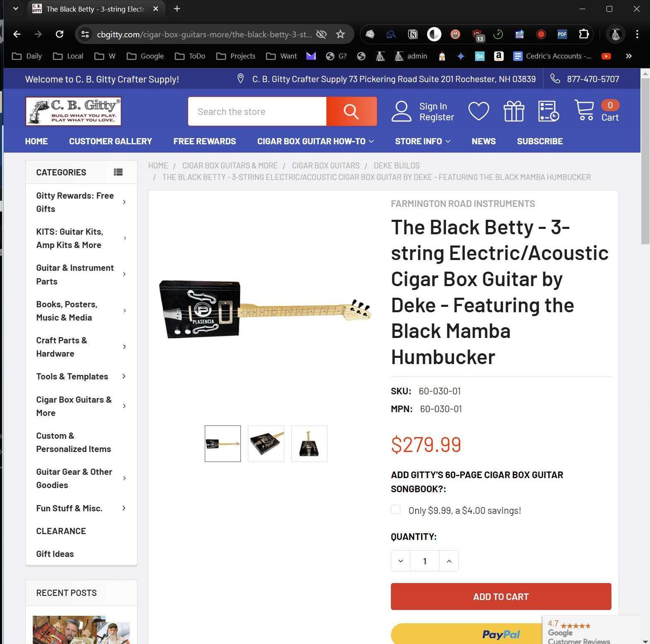Open the Free Rewards menu item
This screenshot has width=650, height=644.
(x=204, y=141)
